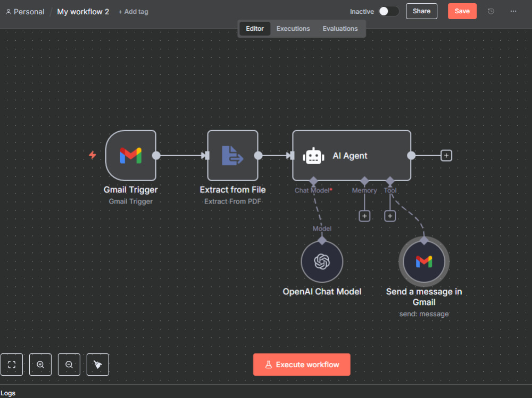Click the Extract from File output connector
Viewport: 532px width, 398px height.
258,156
